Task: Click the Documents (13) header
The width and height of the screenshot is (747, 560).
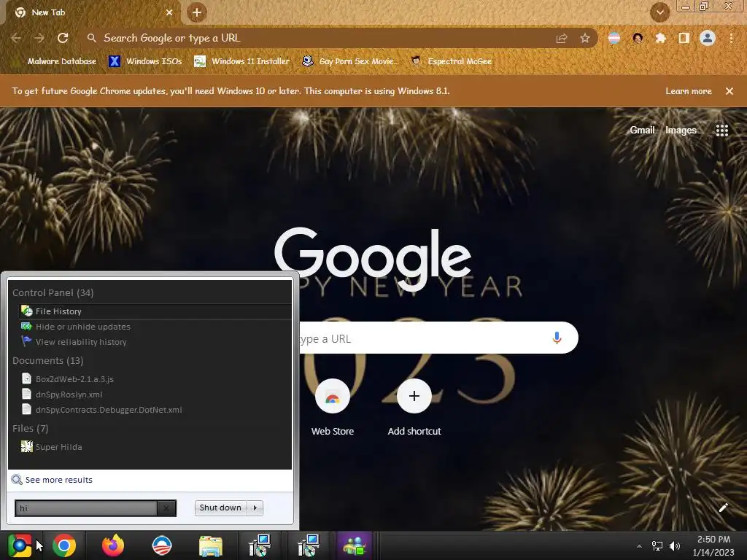Action: point(47,360)
